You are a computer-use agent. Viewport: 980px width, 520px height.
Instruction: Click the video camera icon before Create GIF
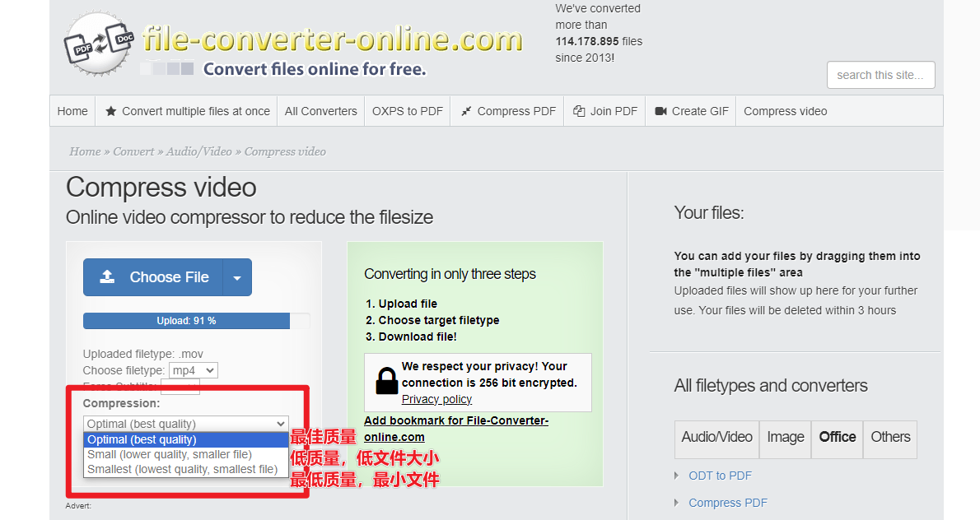coord(660,111)
